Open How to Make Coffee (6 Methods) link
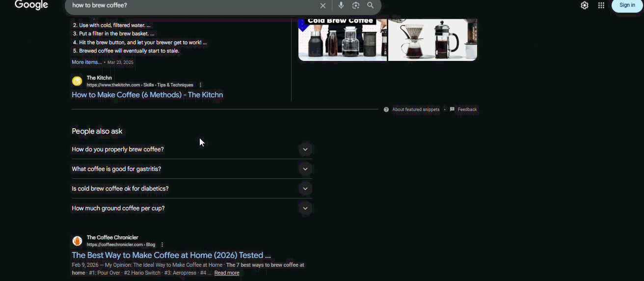 point(147,95)
